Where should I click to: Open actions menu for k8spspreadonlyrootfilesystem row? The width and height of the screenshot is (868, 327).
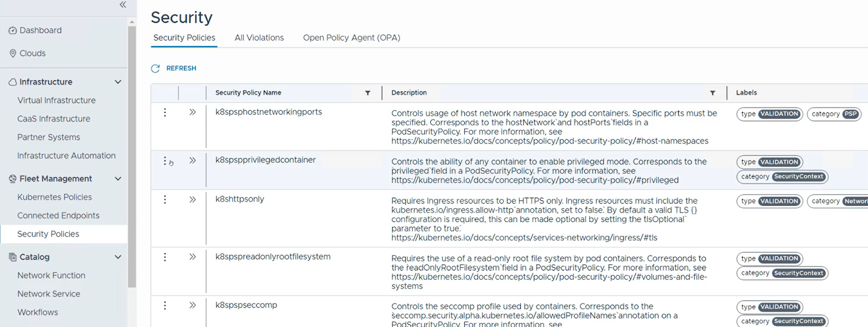[x=165, y=257]
